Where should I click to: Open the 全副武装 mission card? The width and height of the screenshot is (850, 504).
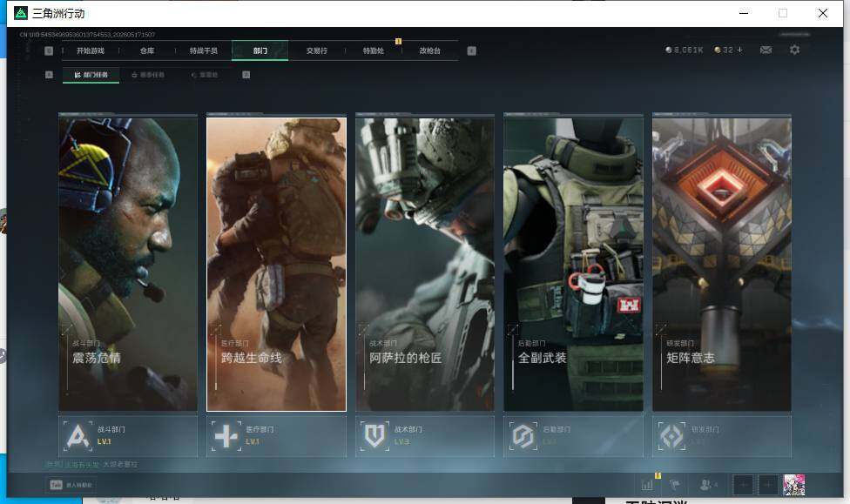tap(574, 264)
